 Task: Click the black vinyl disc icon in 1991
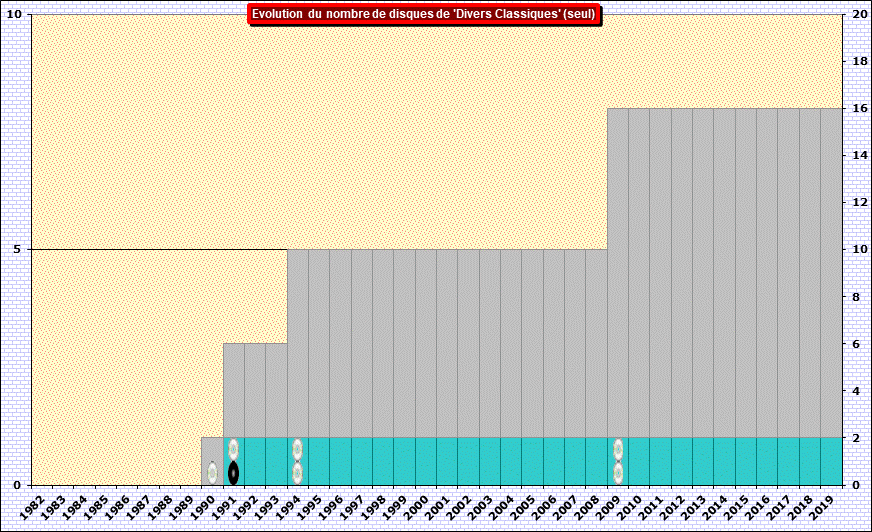[233, 472]
